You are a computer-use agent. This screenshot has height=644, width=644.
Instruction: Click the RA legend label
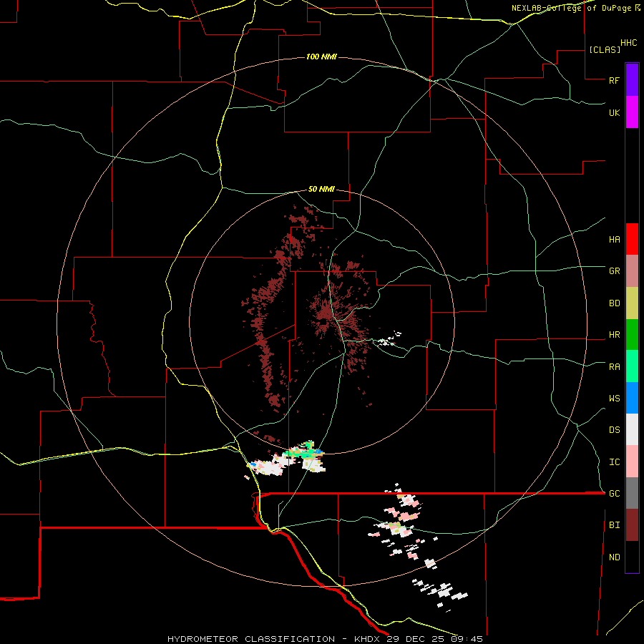click(x=614, y=367)
